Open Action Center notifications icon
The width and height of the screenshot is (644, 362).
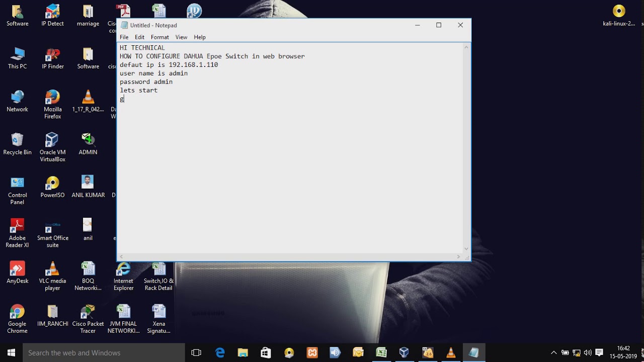click(599, 352)
